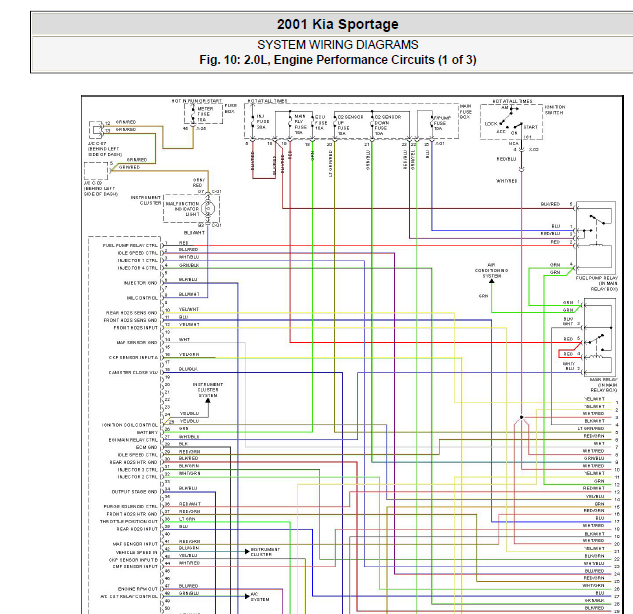Click the INJ FUSE label
This screenshot has width=633, height=614.
(262, 122)
